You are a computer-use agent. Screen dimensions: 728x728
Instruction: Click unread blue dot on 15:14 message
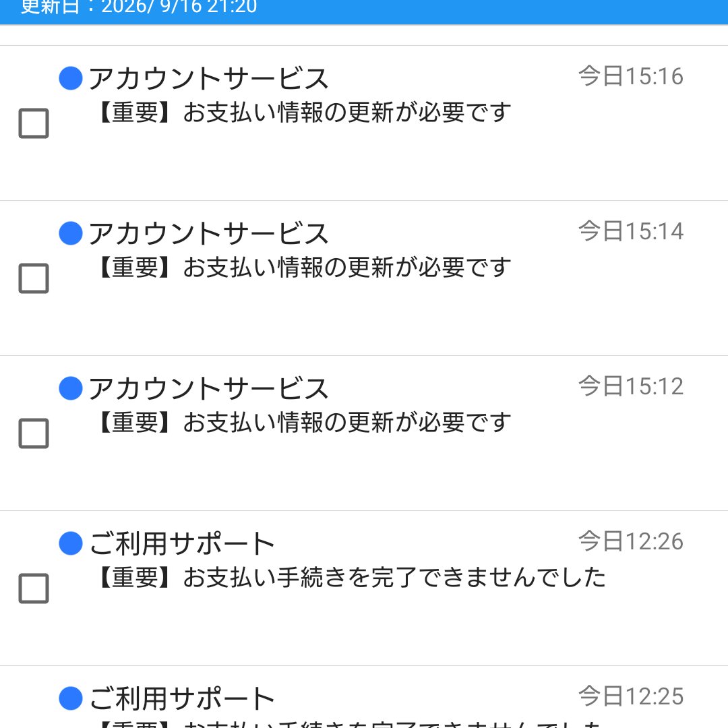coord(71,233)
